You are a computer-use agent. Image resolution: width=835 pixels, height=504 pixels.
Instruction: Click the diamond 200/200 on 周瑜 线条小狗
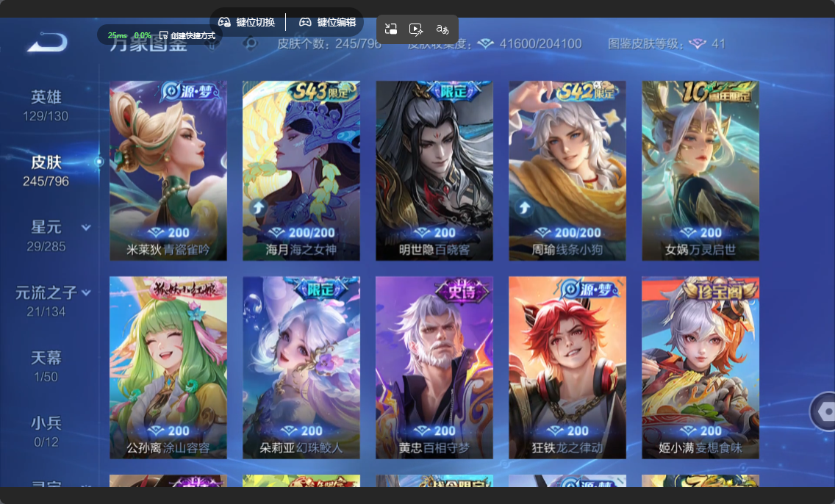[567, 233]
